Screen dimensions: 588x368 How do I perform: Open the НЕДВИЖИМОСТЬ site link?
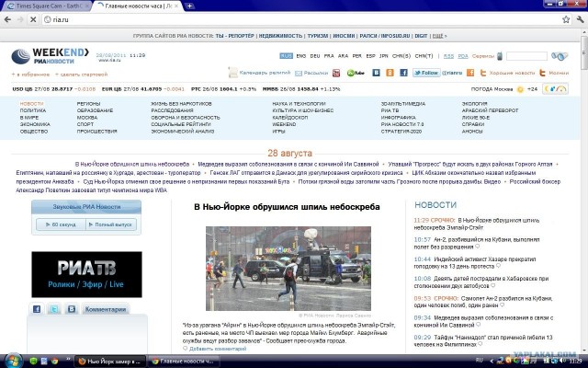pos(280,36)
